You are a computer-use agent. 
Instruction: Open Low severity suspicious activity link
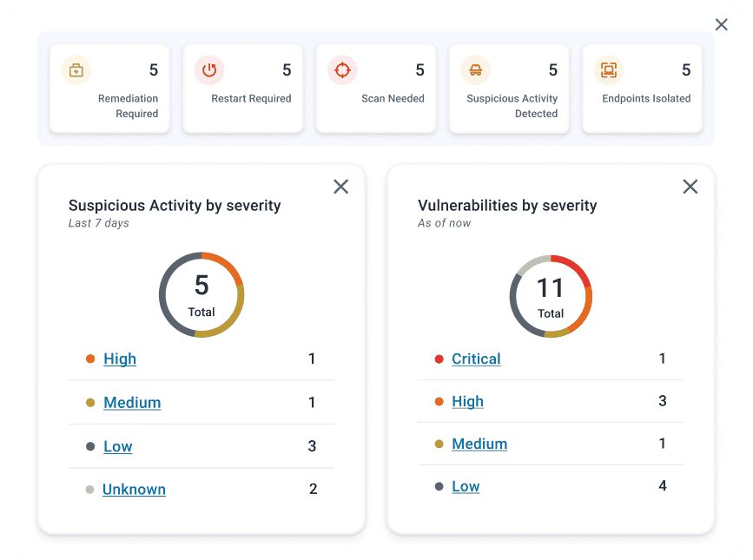118,447
